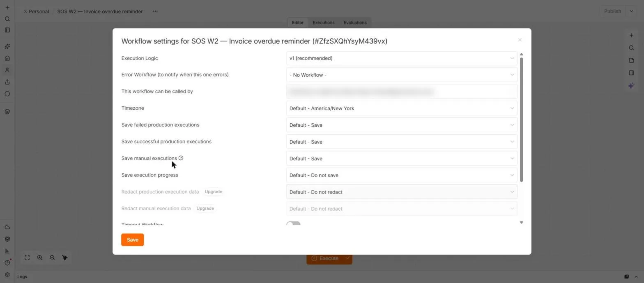The height and width of the screenshot is (283, 644).
Task: Open the Error Workflow dropdown
Action: [402, 75]
